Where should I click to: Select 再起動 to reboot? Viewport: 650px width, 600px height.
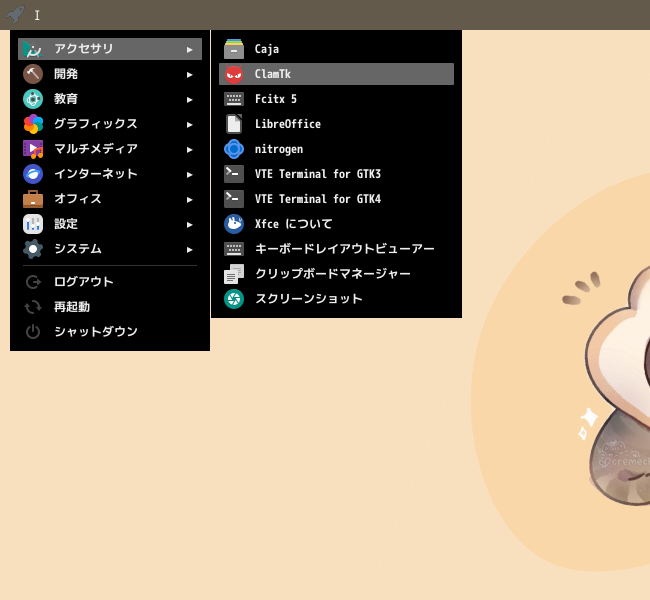110,307
